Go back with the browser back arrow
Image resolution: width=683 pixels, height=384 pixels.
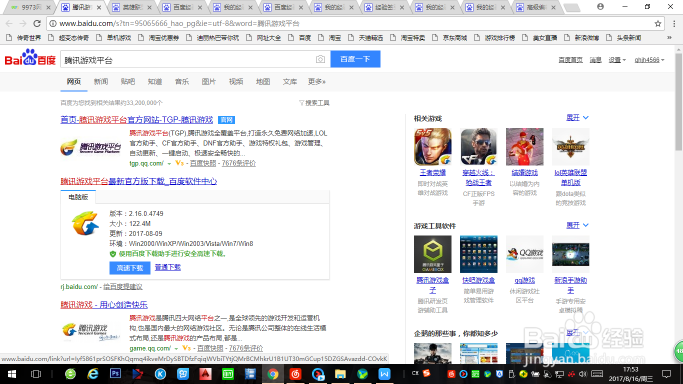pos(9,24)
